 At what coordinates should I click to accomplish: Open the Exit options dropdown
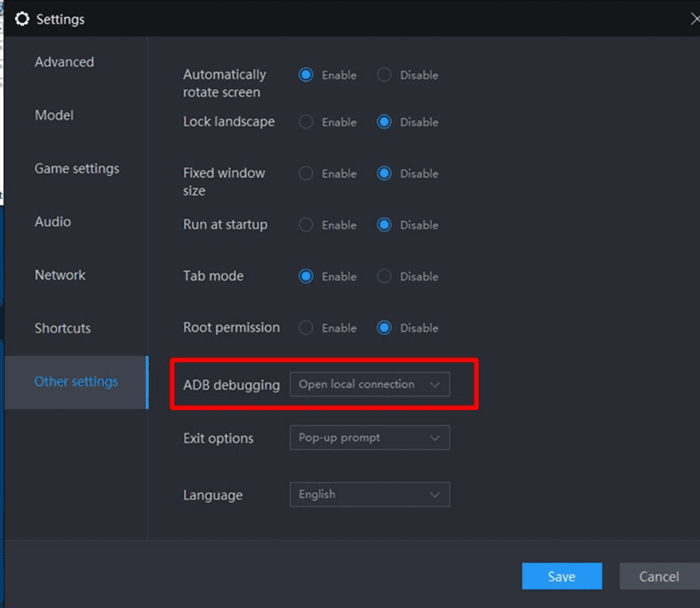[369, 438]
